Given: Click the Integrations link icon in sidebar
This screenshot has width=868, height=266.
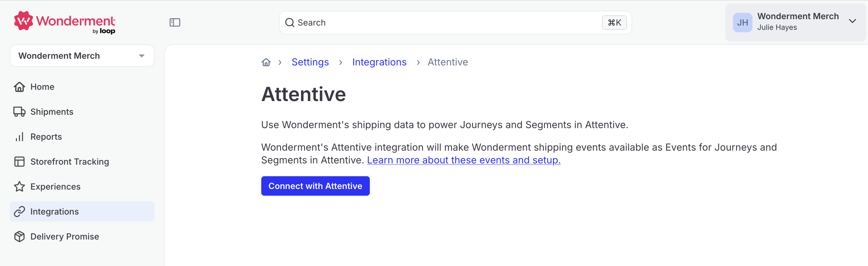Looking at the screenshot, I should click(x=19, y=212).
